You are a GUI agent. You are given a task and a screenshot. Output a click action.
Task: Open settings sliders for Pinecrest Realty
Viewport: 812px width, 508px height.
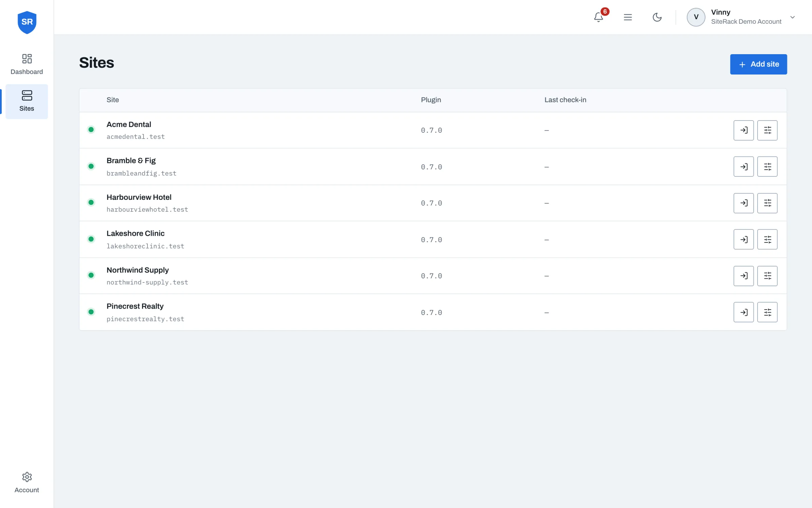click(x=767, y=312)
